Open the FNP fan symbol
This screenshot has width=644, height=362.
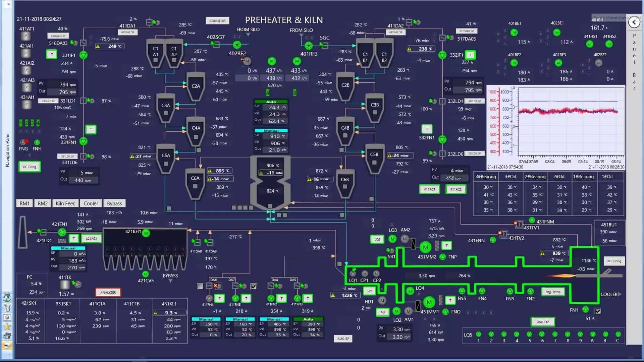(443, 257)
